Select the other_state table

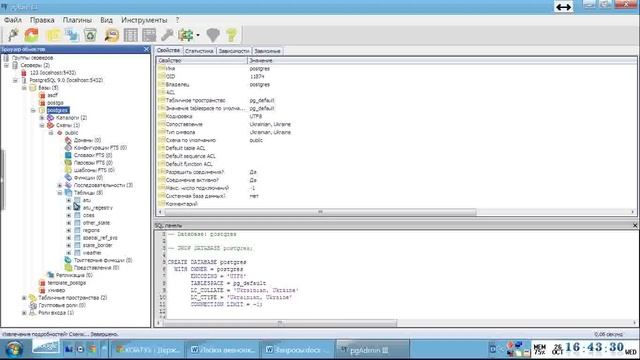[96, 223]
